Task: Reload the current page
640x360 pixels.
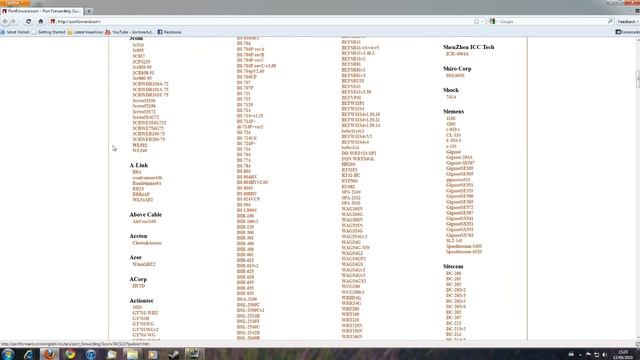Action: tap(28, 21)
